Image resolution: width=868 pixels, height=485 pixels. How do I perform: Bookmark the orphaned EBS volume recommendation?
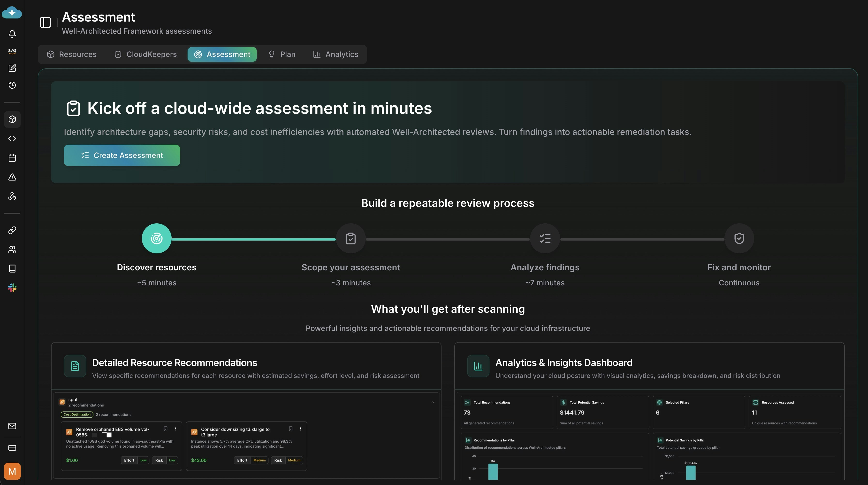(166, 428)
